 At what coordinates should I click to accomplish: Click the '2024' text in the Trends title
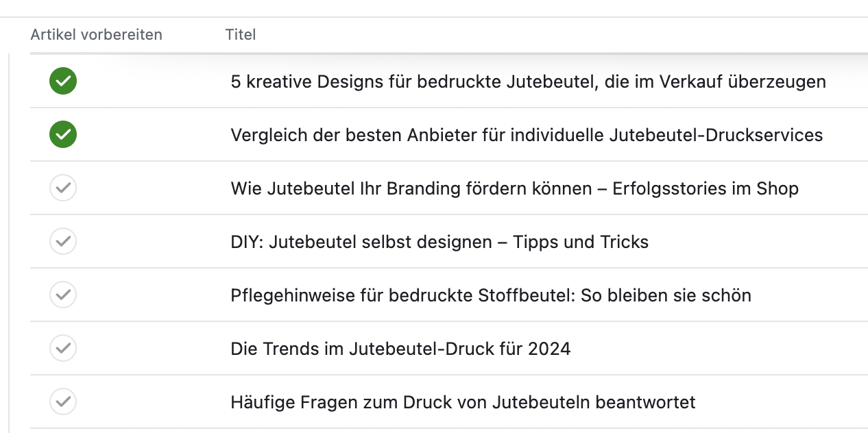pos(549,349)
